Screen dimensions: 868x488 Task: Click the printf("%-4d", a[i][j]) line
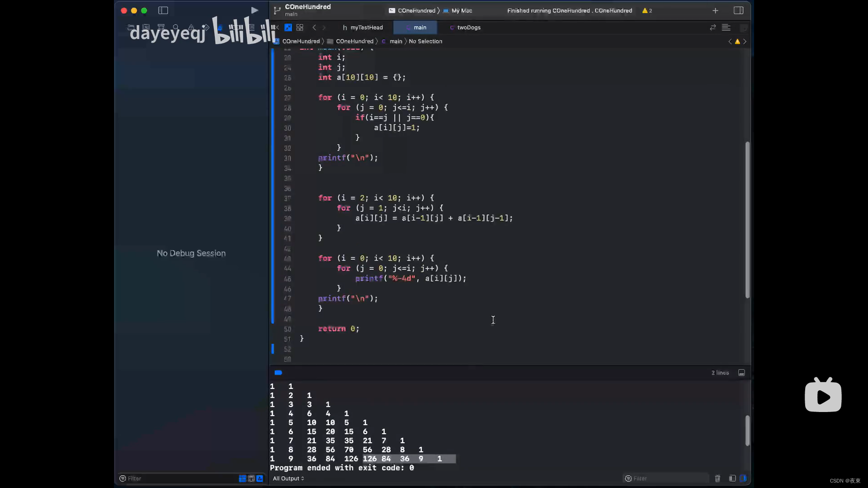[x=410, y=279]
